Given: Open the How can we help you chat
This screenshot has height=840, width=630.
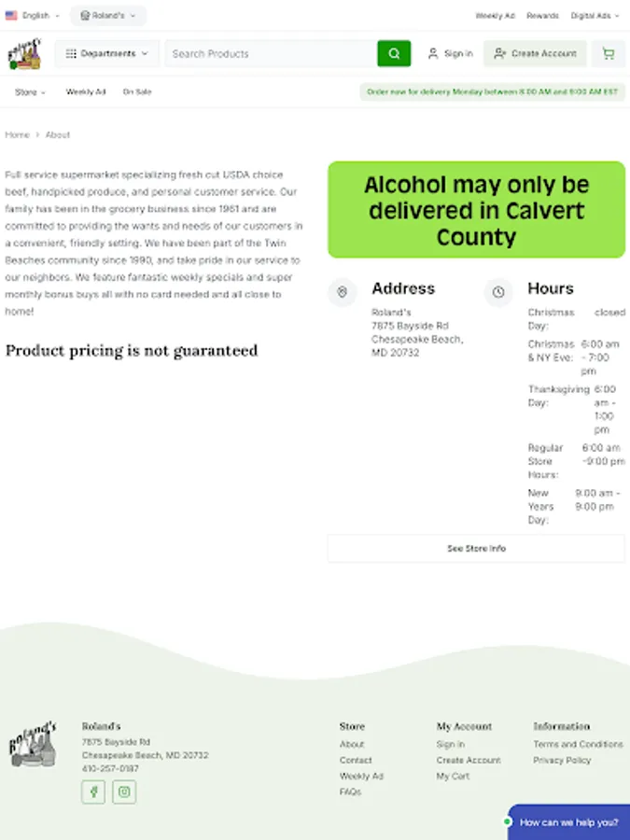Looking at the screenshot, I should click(567, 821).
